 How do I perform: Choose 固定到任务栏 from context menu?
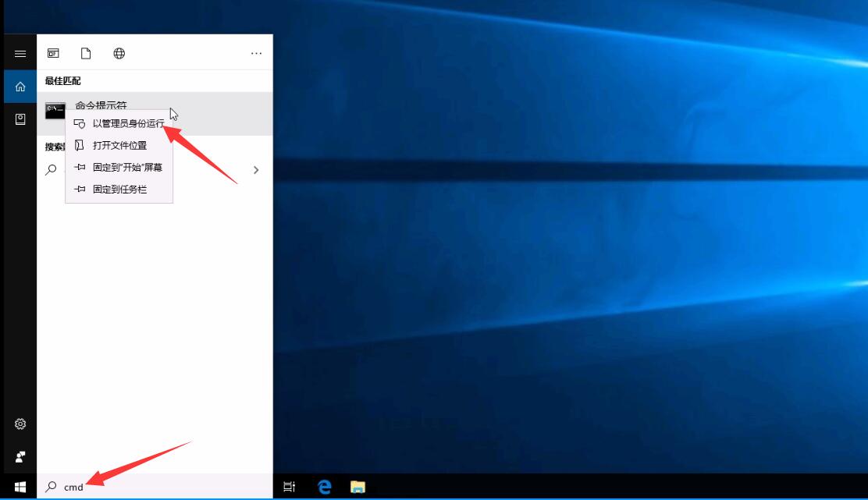[119, 190]
